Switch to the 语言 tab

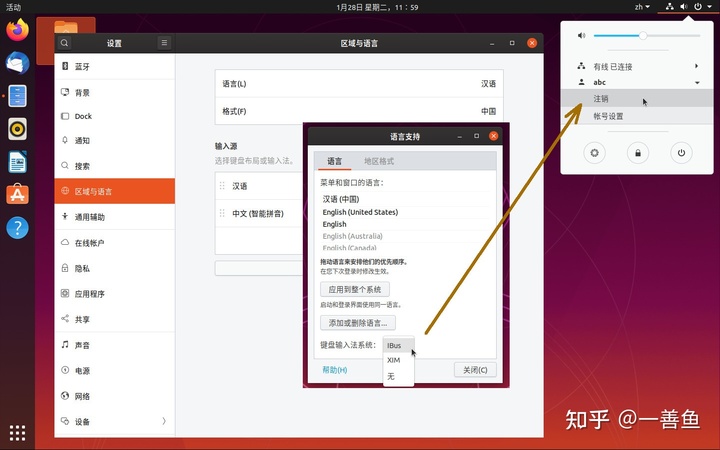334,161
